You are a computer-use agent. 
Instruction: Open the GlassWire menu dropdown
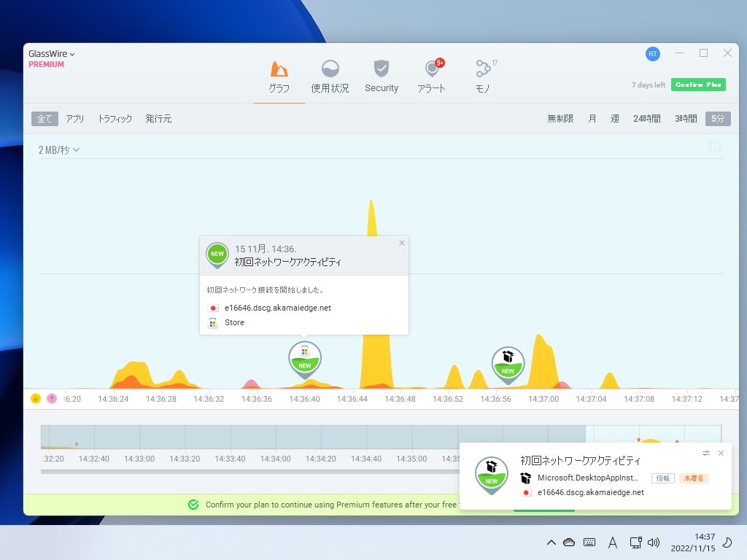tap(50, 52)
